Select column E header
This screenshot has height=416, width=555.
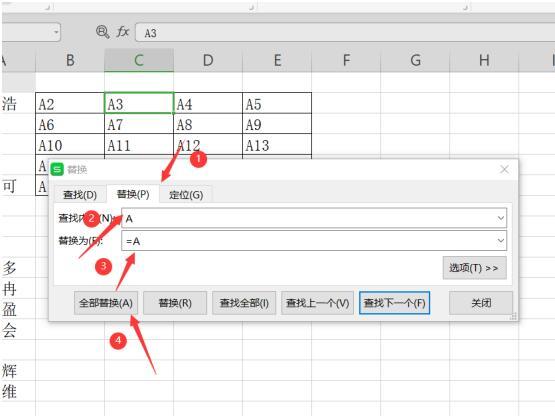click(x=277, y=60)
